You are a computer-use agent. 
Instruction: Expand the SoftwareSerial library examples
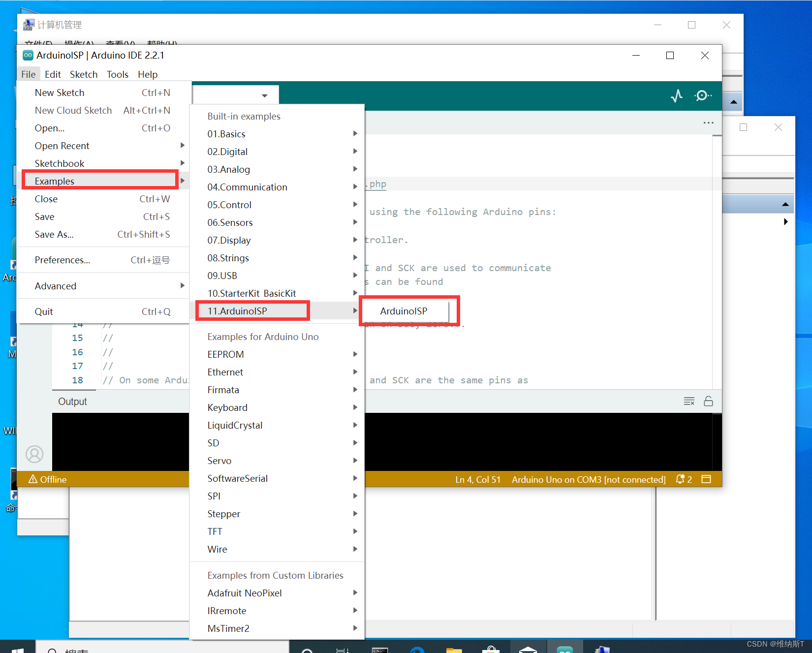[277, 478]
